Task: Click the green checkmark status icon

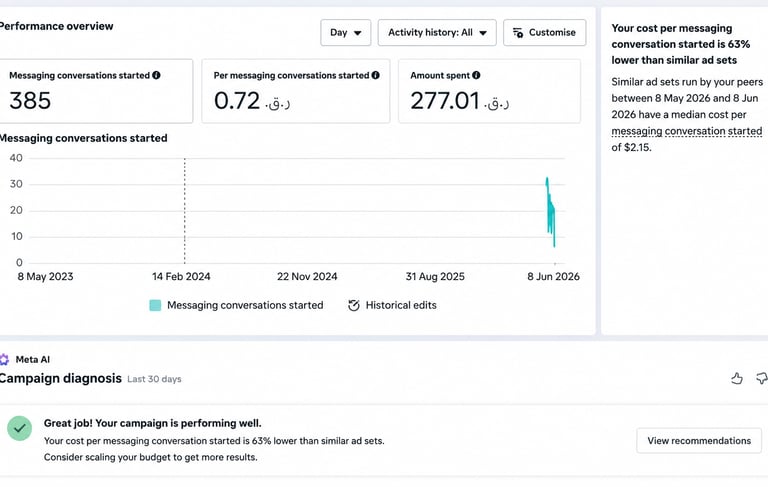Action: tap(20, 428)
